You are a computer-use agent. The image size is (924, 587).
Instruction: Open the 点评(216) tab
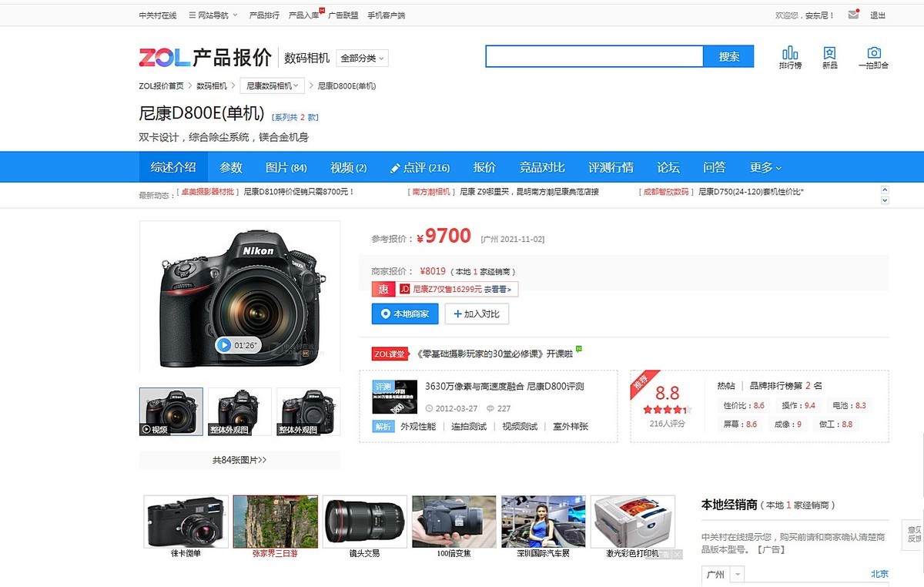click(x=420, y=167)
